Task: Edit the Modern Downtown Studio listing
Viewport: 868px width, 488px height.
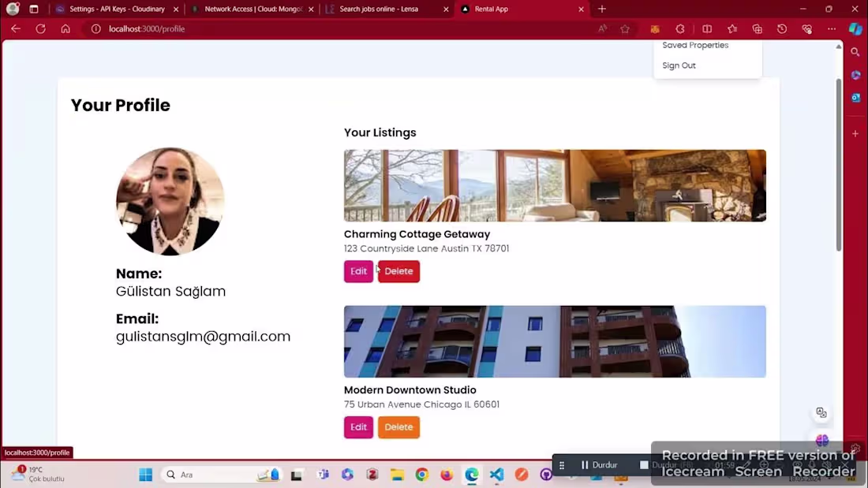Action: click(358, 427)
